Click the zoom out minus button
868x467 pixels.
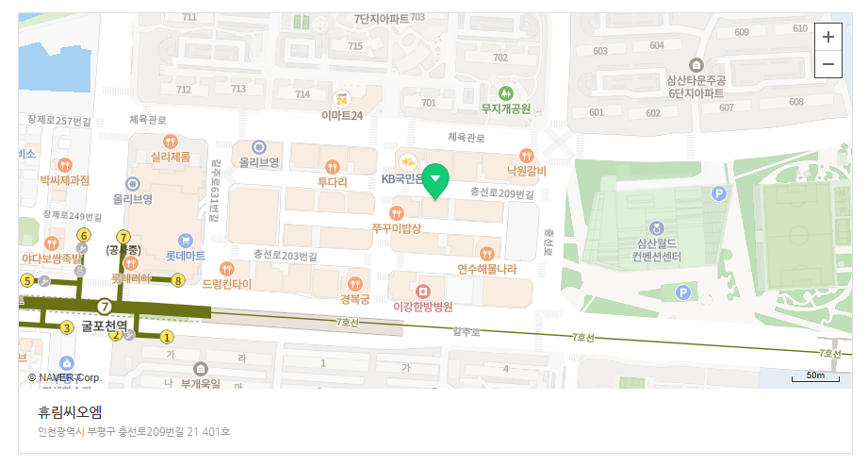click(827, 64)
